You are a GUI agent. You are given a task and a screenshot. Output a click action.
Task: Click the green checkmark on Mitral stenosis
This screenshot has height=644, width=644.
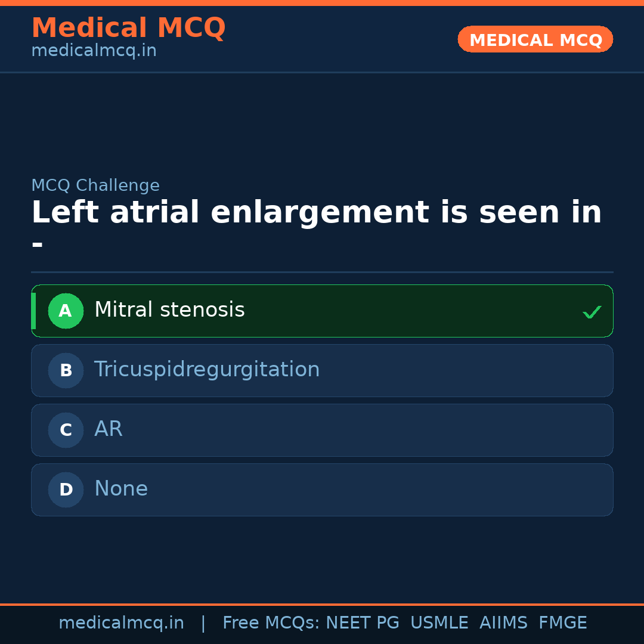click(592, 311)
